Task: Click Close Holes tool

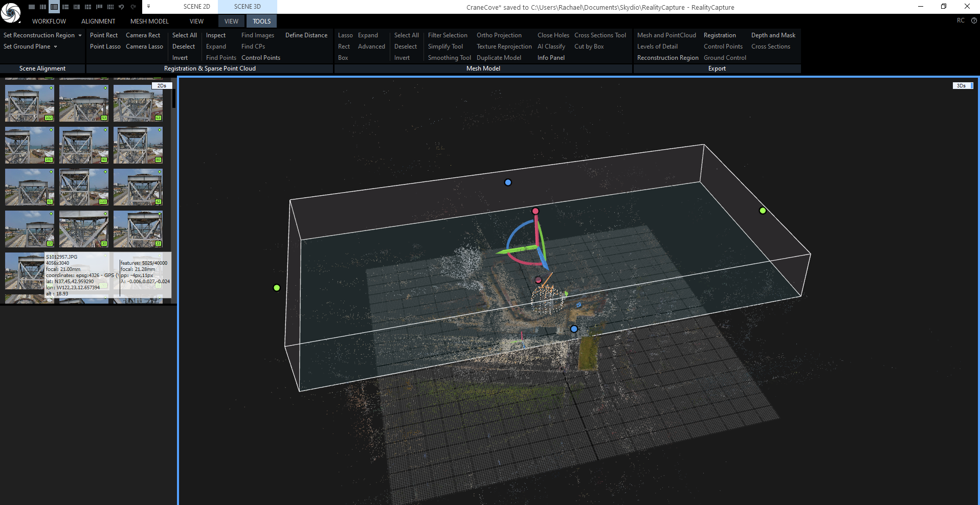Action: 553,35
